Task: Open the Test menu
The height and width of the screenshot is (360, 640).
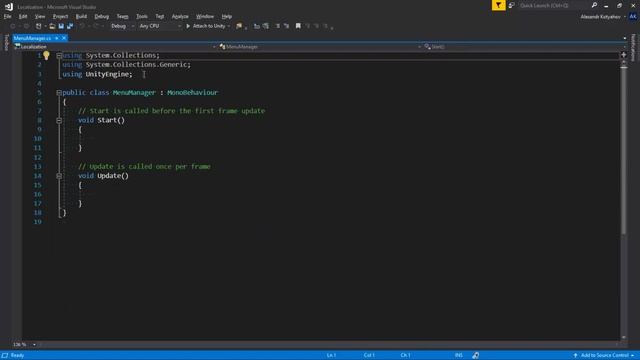Action: pyautogui.click(x=160, y=16)
